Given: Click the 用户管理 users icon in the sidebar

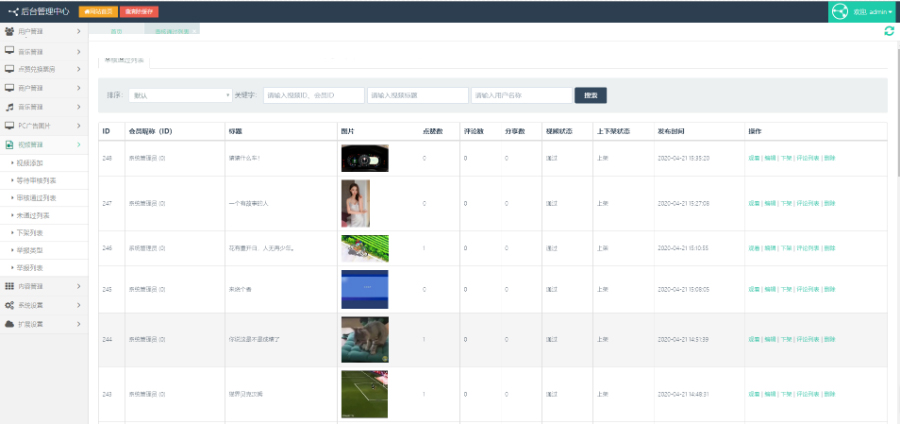Looking at the screenshot, I should point(9,32).
